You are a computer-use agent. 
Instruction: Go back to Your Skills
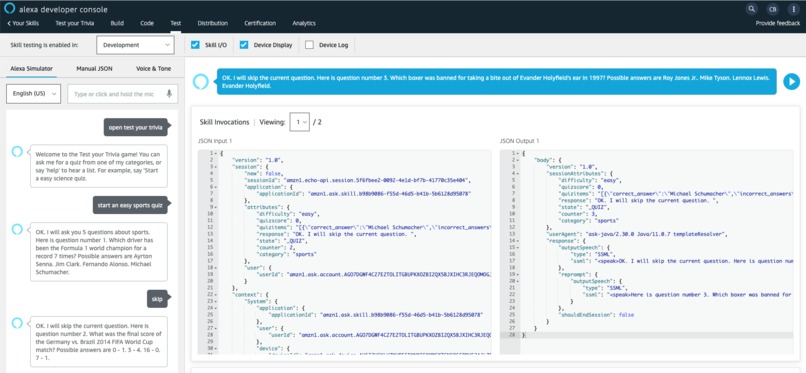click(23, 23)
